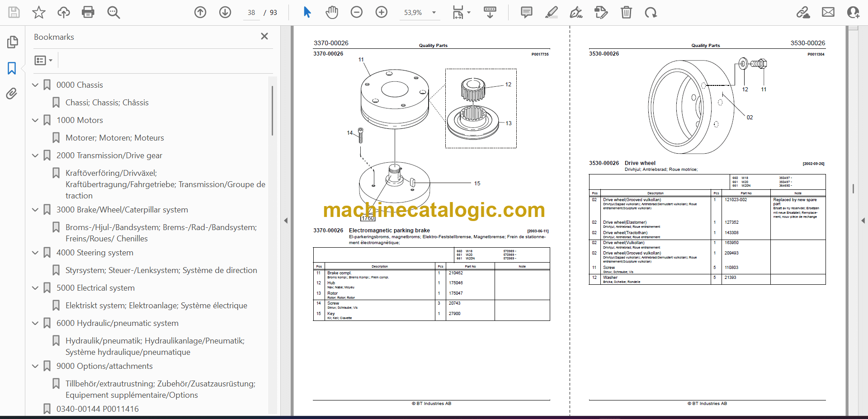
Task: Add a sticky note comment
Action: (527, 12)
